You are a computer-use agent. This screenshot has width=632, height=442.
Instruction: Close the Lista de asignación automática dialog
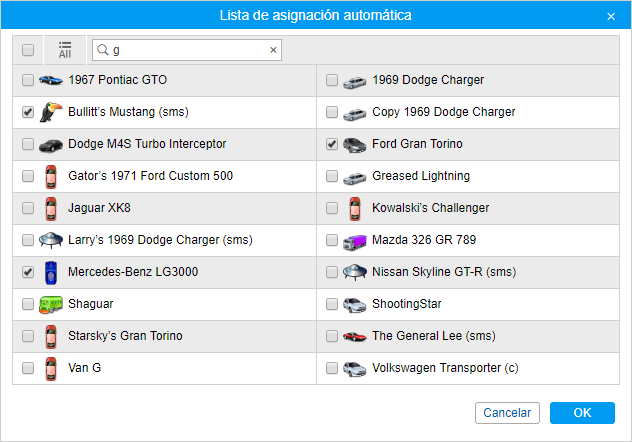(611, 16)
